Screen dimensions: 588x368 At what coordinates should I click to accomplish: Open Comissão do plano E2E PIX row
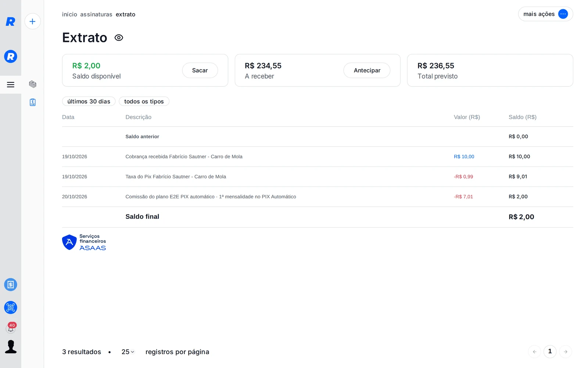click(318, 197)
